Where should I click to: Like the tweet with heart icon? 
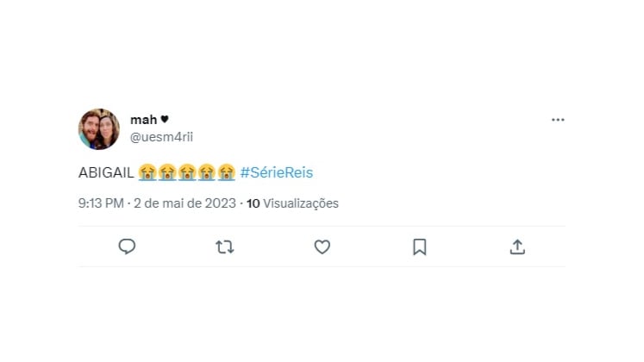(322, 247)
